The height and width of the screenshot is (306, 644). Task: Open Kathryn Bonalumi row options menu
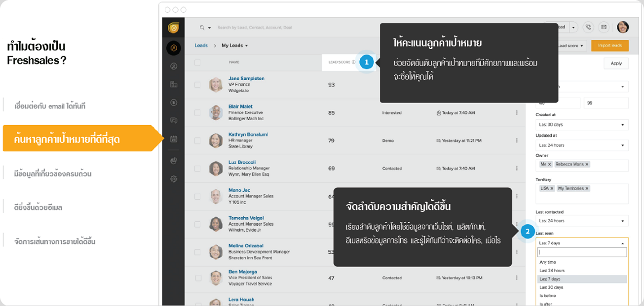(517, 140)
